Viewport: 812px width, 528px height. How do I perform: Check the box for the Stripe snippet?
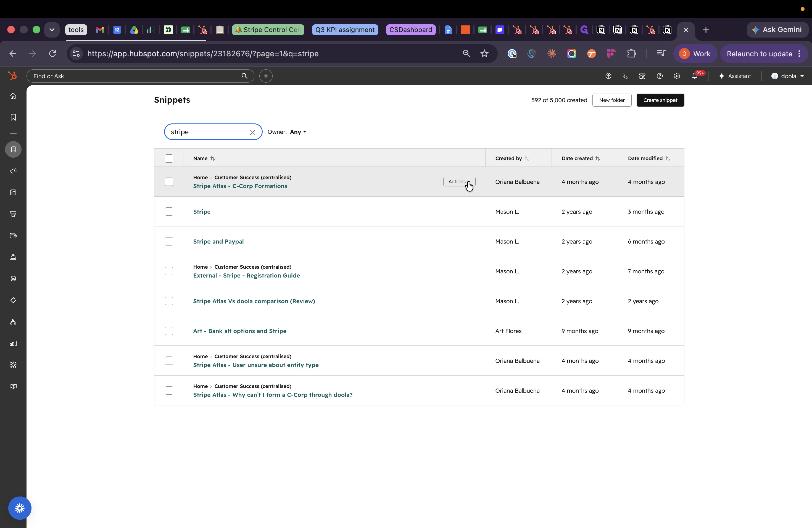pos(169,212)
